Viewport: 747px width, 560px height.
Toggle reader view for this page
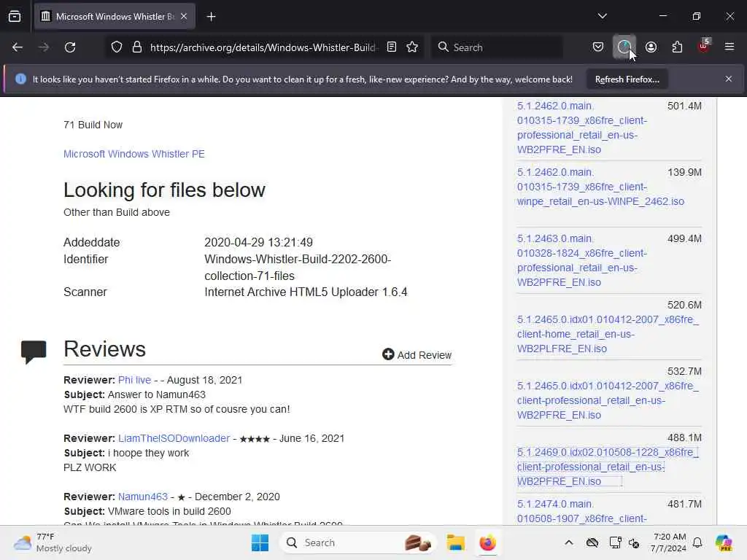click(x=392, y=47)
